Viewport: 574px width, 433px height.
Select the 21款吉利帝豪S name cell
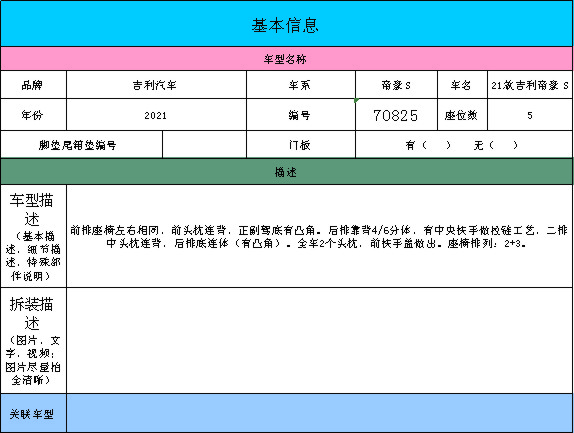tap(530, 85)
